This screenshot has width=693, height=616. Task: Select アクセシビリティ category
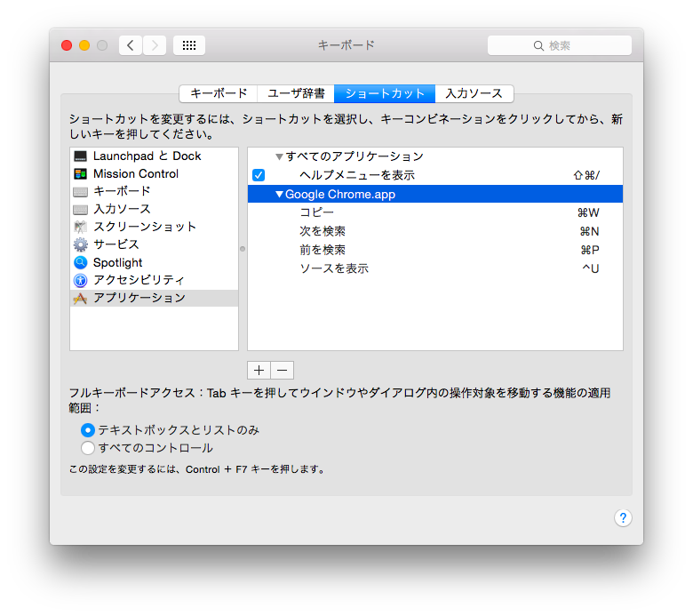click(x=155, y=280)
